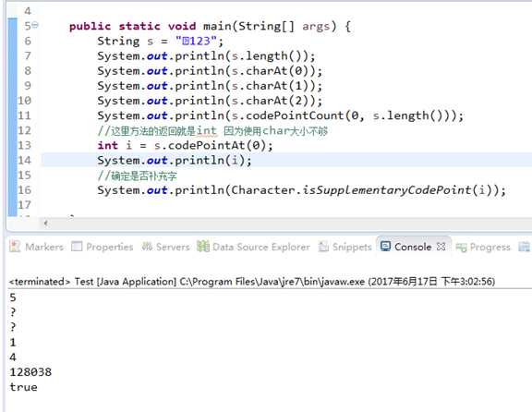Click s.charAt(1) on line 9
532x412 pixels.
click(269, 86)
